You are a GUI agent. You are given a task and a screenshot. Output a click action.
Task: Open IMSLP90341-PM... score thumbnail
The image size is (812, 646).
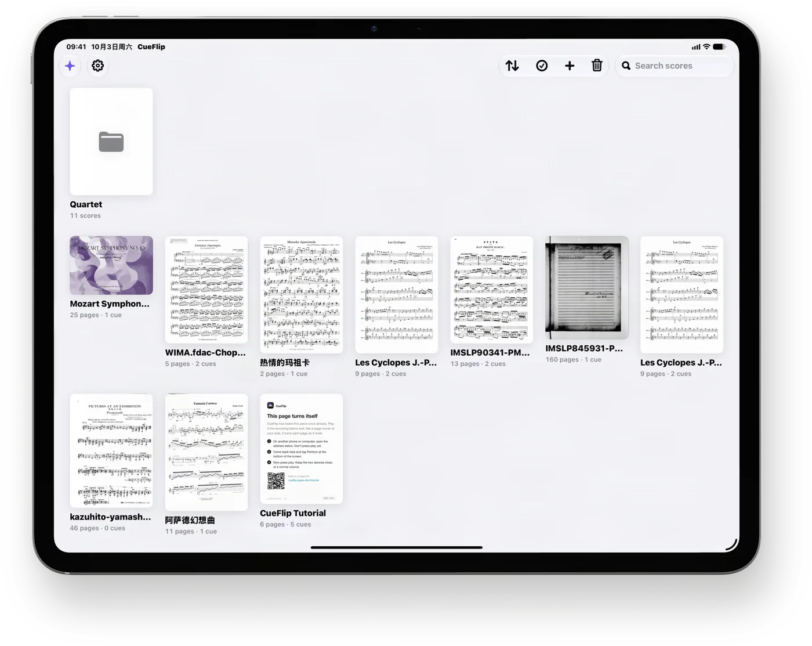point(492,290)
